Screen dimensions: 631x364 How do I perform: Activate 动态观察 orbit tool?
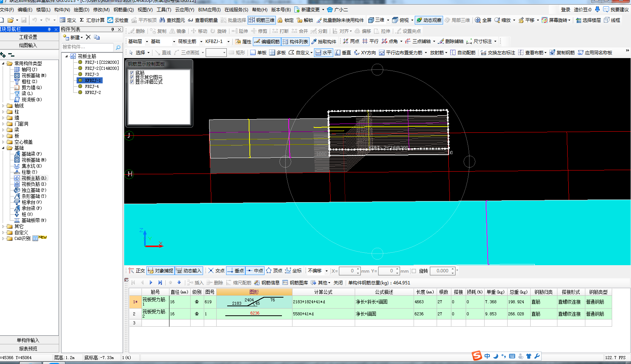[x=429, y=20]
